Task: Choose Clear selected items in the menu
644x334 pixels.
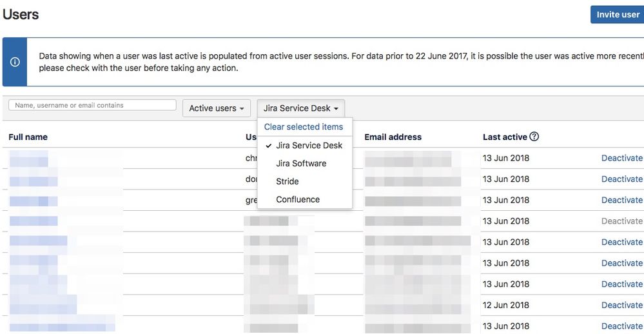Action: pos(304,127)
